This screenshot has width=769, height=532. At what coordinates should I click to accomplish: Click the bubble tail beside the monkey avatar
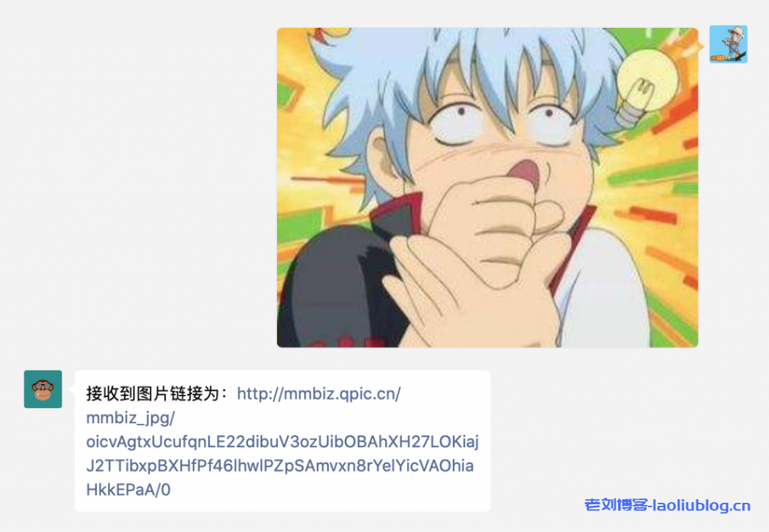(72, 389)
